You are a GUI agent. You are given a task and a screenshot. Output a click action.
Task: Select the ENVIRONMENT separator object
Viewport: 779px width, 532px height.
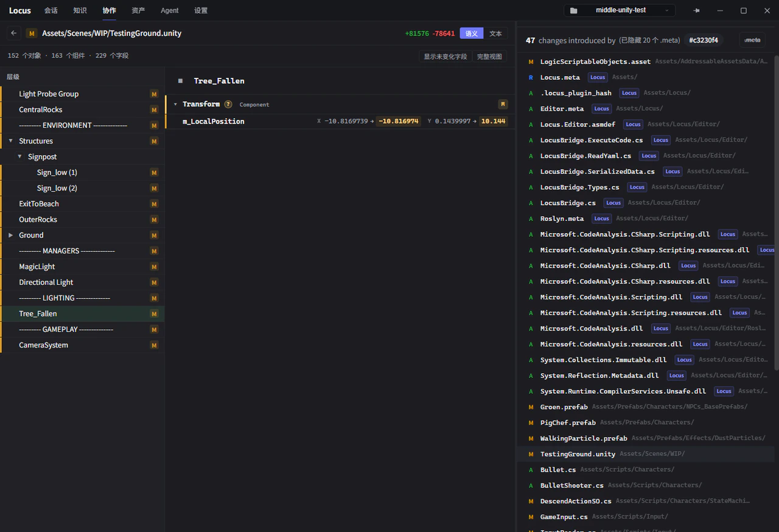click(x=82, y=125)
